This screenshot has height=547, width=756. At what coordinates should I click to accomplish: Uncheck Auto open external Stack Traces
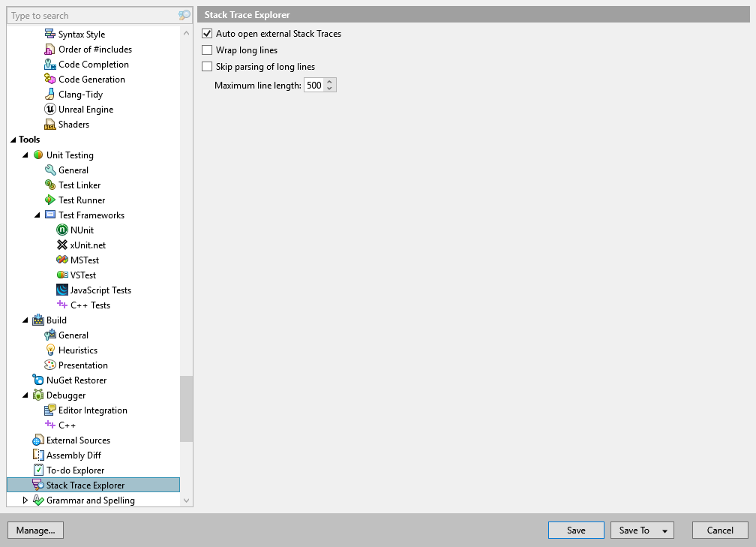[x=207, y=34]
